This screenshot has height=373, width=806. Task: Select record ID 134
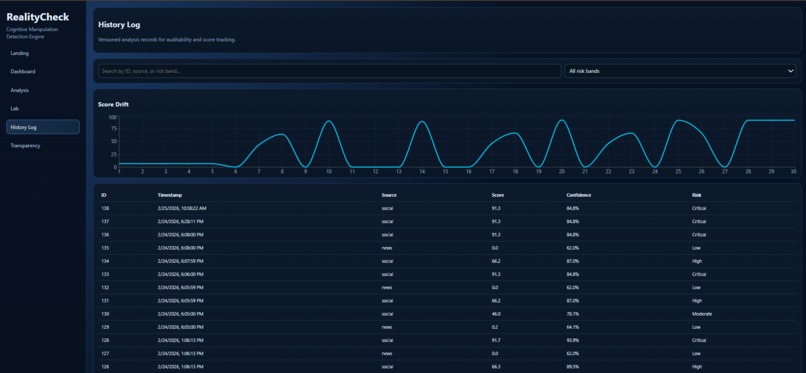(105, 261)
